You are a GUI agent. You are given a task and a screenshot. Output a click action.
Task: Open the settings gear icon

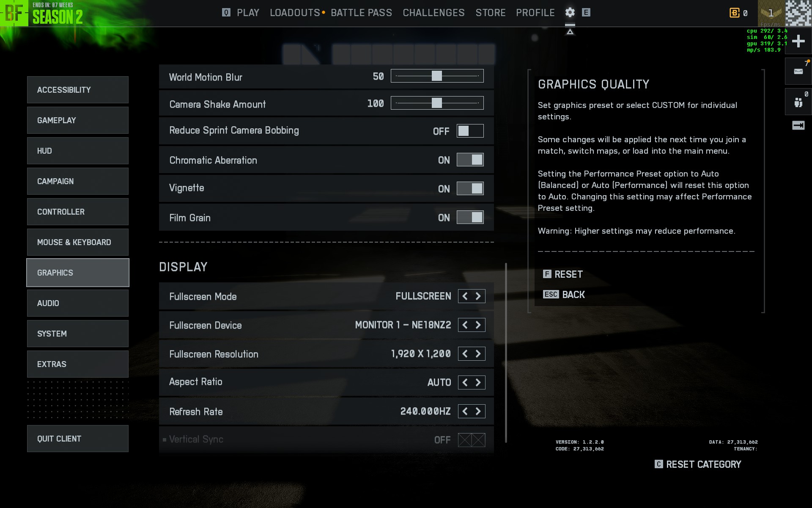[570, 12]
